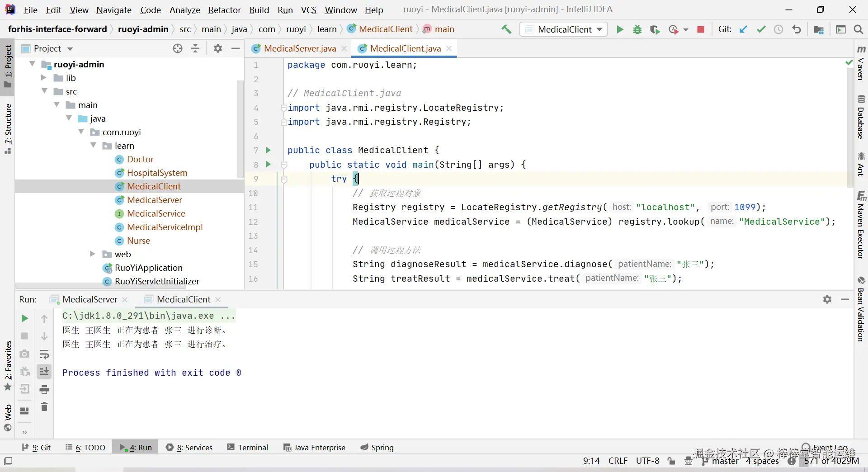The height and width of the screenshot is (472, 868).
Task: Click the master Git branch in status bar
Action: pos(725,461)
